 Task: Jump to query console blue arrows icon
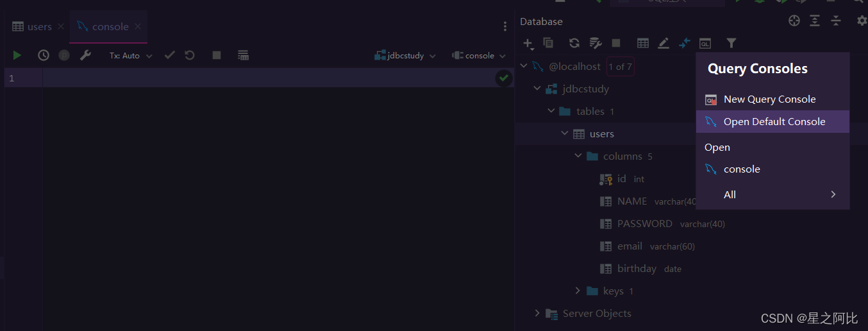coord(685,43)
